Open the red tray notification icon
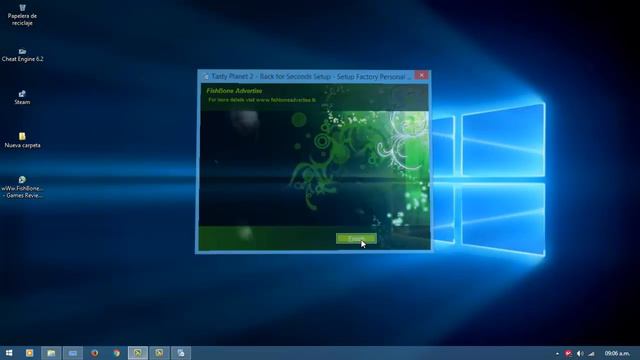Viewport: 640px width, 360px height. coord(568,353)
